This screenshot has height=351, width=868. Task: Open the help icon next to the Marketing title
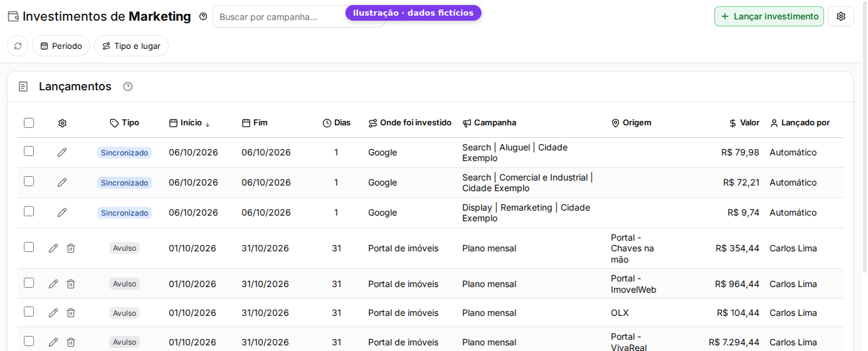[x=203, y=17]
